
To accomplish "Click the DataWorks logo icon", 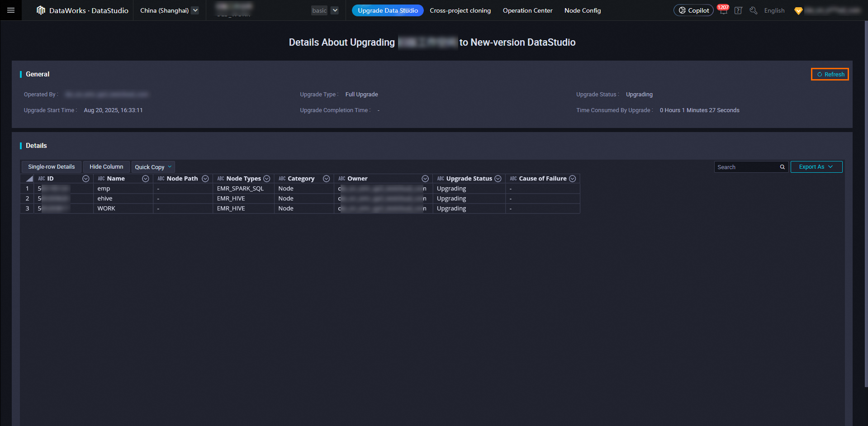I will click(41, 10).
